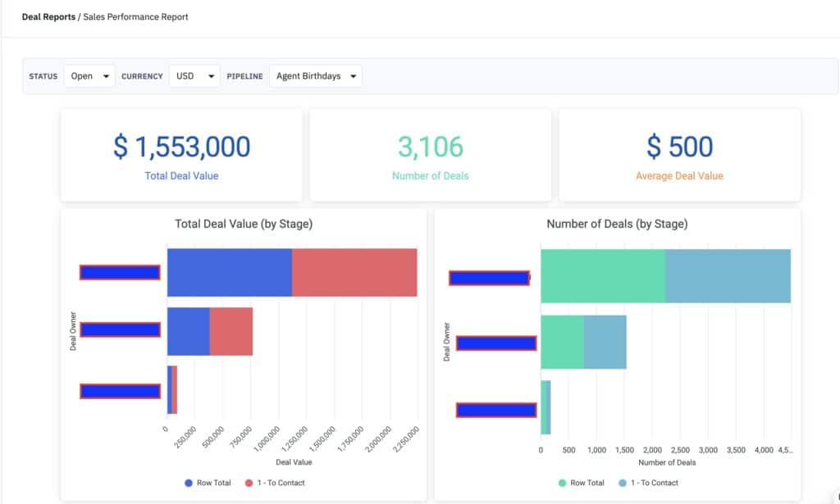
Task: Click the 1,000,000 axis tick label
Action: (x=267, y=439)
